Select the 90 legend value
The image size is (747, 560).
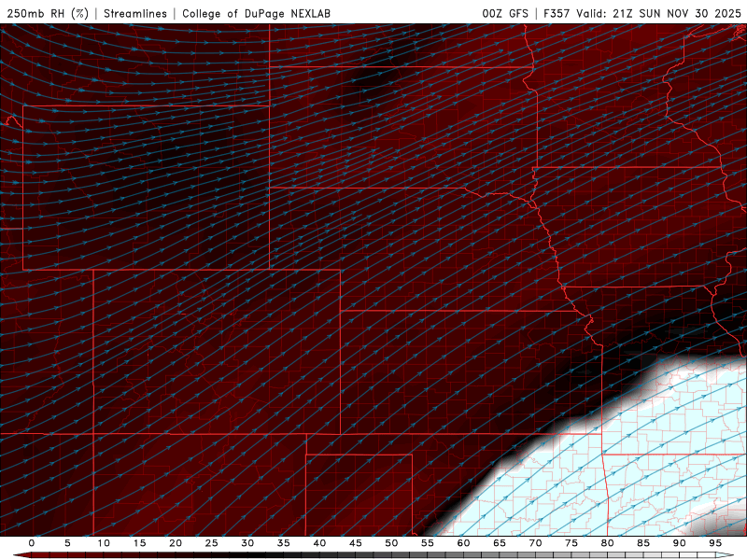[680, 543]
